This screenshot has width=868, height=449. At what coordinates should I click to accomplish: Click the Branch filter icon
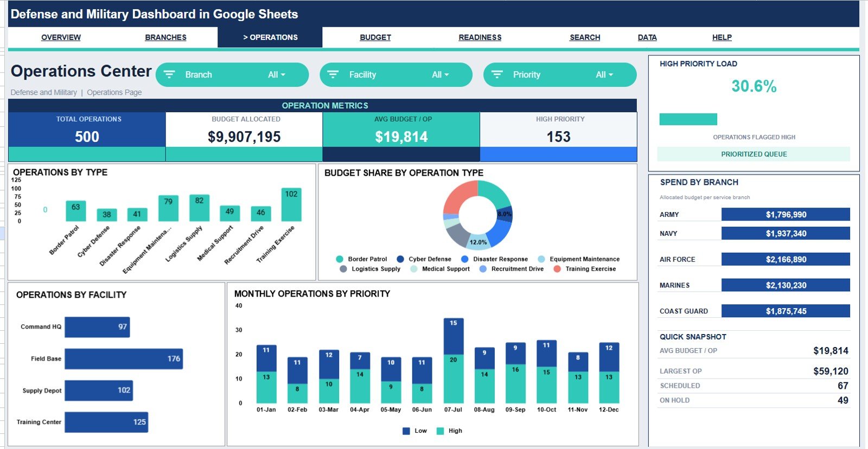pos(169,74)
